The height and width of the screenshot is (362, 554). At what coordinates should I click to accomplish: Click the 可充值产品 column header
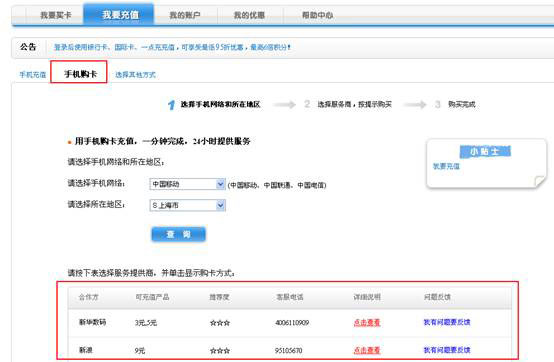pyautogui.click(x=152, y=297)
